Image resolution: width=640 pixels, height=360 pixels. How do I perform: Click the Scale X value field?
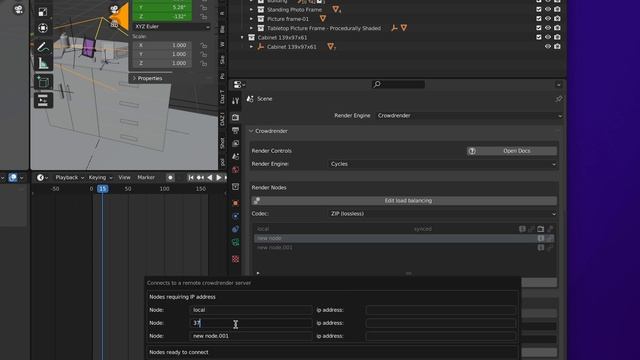tap(162, 45)
